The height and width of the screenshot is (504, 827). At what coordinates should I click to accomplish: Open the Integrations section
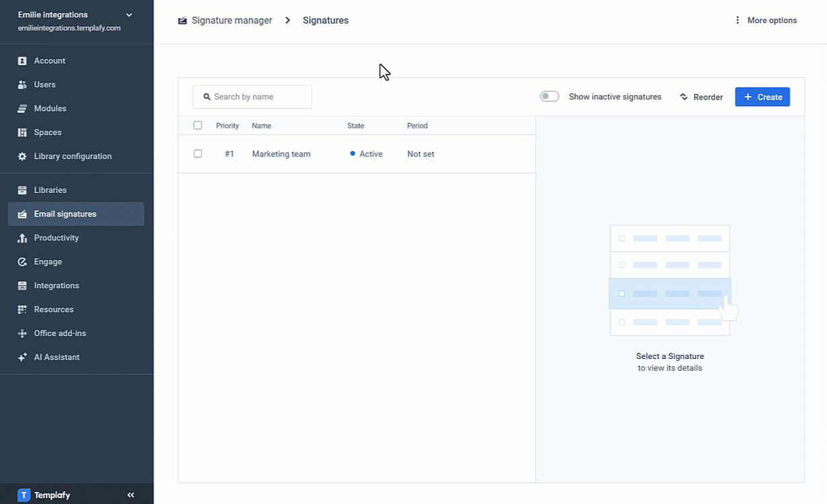click(22, 285)
